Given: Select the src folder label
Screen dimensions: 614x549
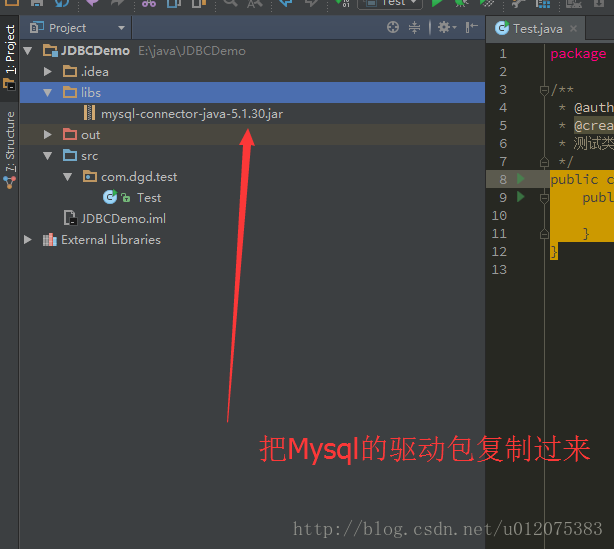Looking at the screenshot, I should point(89,156).
